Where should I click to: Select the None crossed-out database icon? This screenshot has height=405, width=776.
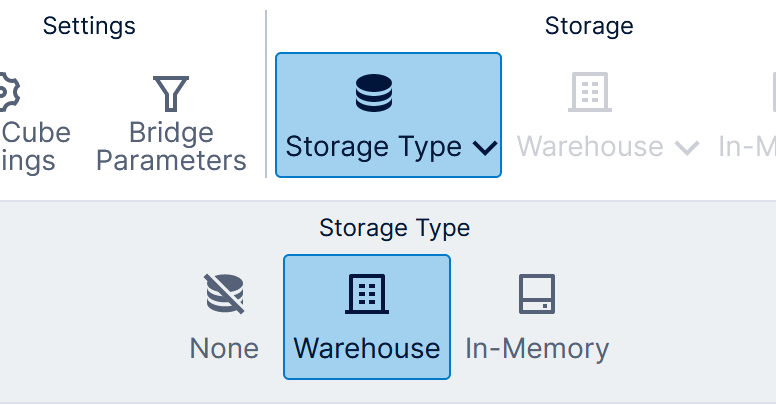pyautogui.click(x=224, y=295)
